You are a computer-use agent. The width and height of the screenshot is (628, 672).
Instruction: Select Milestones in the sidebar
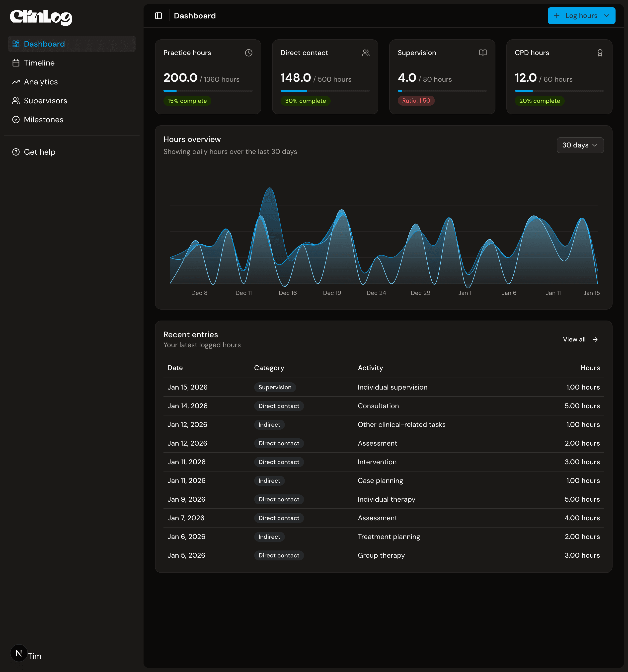tap(43, 120)
